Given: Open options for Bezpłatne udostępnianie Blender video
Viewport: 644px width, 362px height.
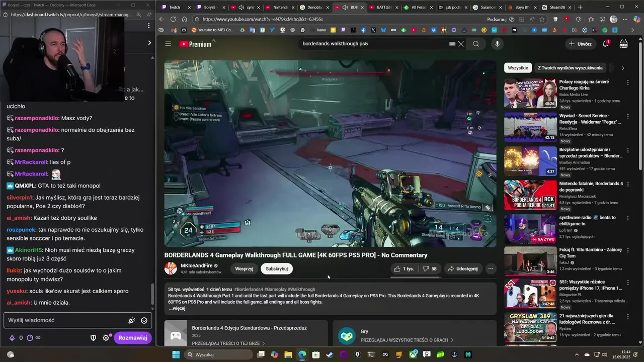Looking at the screenshot, I should [x=628, y=150].
